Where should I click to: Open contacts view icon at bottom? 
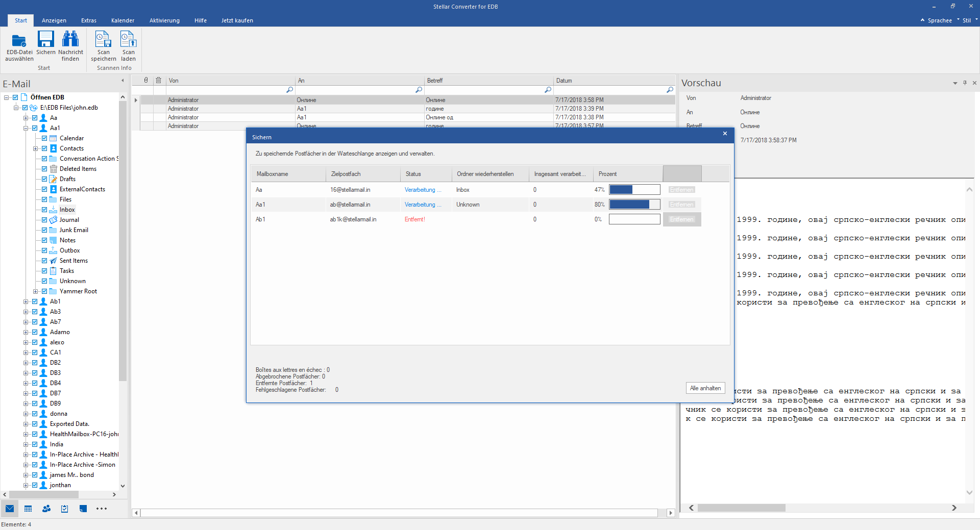(x=46, y=509)
